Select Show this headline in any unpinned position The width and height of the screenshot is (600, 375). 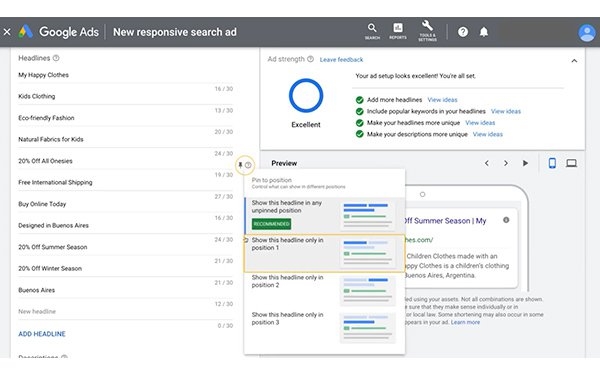click(324, 215)
